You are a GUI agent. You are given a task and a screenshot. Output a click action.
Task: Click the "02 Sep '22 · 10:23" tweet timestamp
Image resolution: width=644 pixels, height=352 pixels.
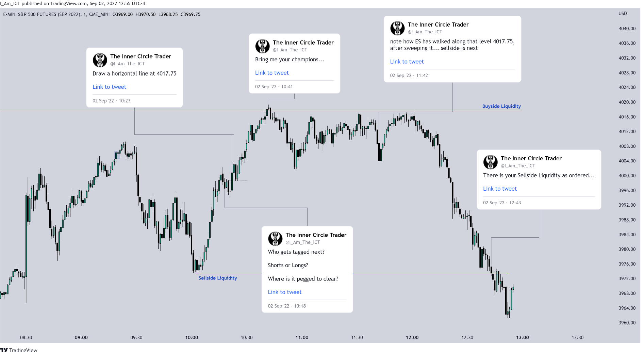[112, 101]
